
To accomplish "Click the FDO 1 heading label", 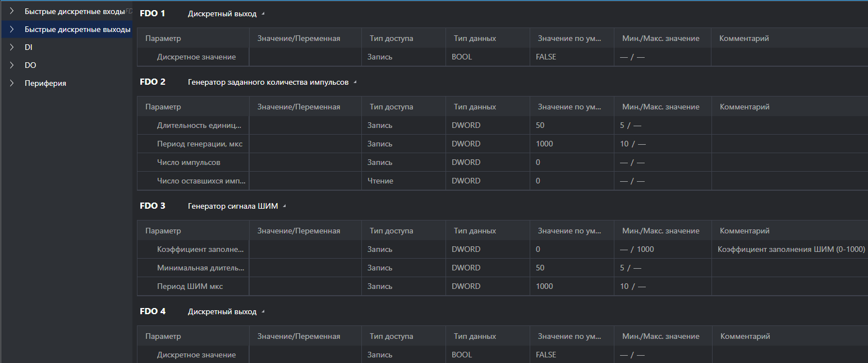I will [x=153, y=13].
